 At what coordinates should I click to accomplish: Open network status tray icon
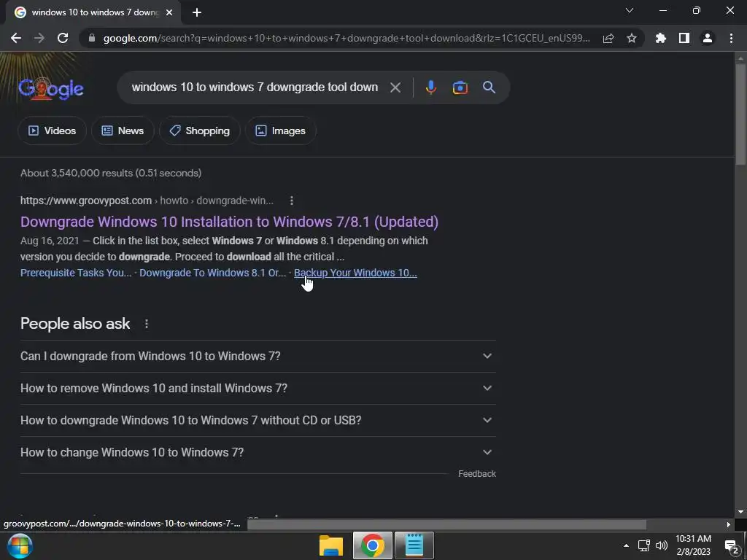644,545
